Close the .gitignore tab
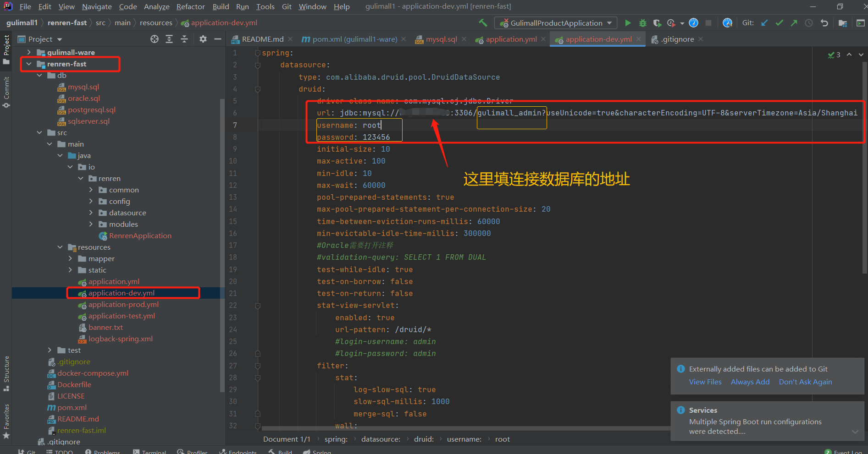The image size is (868, 454). (x=701, y=39)
